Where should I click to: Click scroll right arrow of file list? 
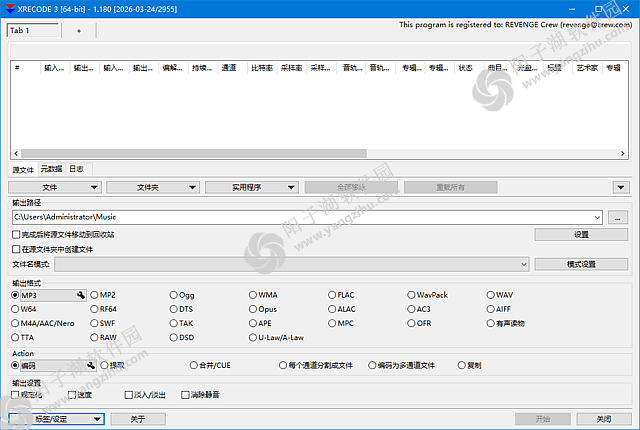click(x=622, y=153)
